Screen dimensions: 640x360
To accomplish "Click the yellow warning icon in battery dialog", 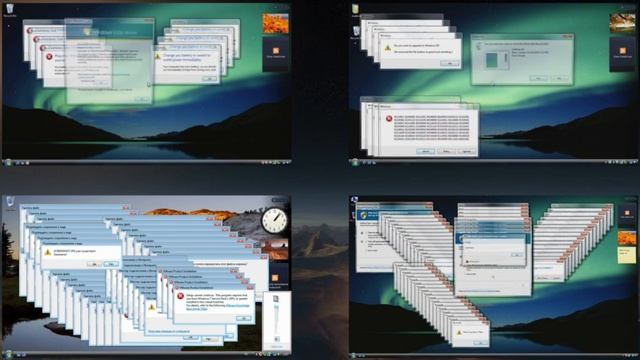I will pyautogui.click(x=158, y=56).
